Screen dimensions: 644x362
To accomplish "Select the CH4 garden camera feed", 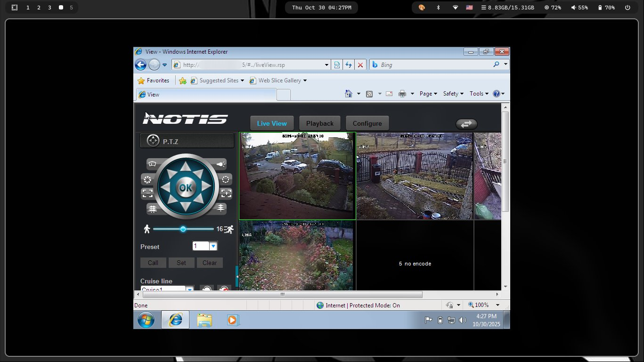I will point(297,256).
